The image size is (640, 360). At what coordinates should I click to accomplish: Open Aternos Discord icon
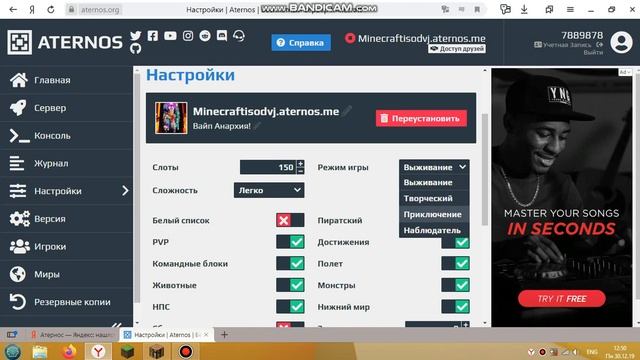(x=222, y=36)
